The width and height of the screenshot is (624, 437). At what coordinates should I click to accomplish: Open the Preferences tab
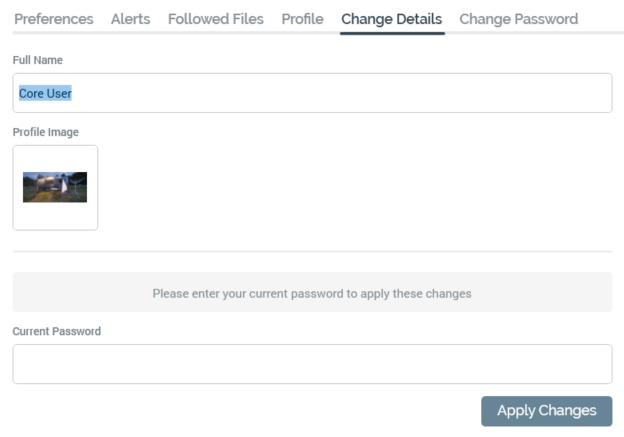pos(54,19)
